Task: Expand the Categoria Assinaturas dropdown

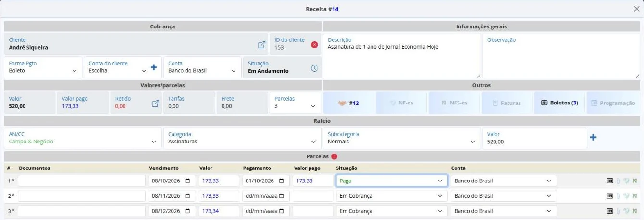Action: [x=242, y=138]
